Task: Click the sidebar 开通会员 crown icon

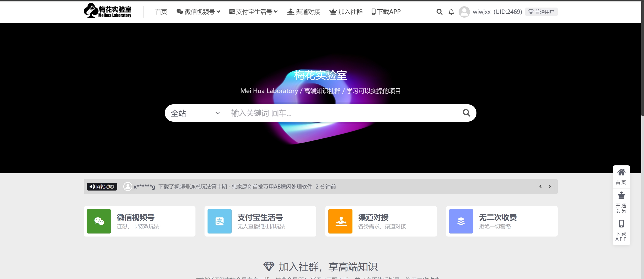Action: [x=621, y=196]
